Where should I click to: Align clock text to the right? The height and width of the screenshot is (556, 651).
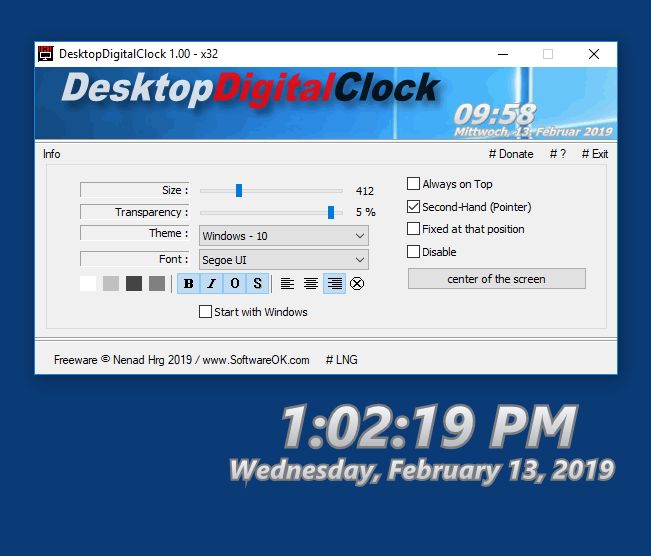[x=335, y=284]
